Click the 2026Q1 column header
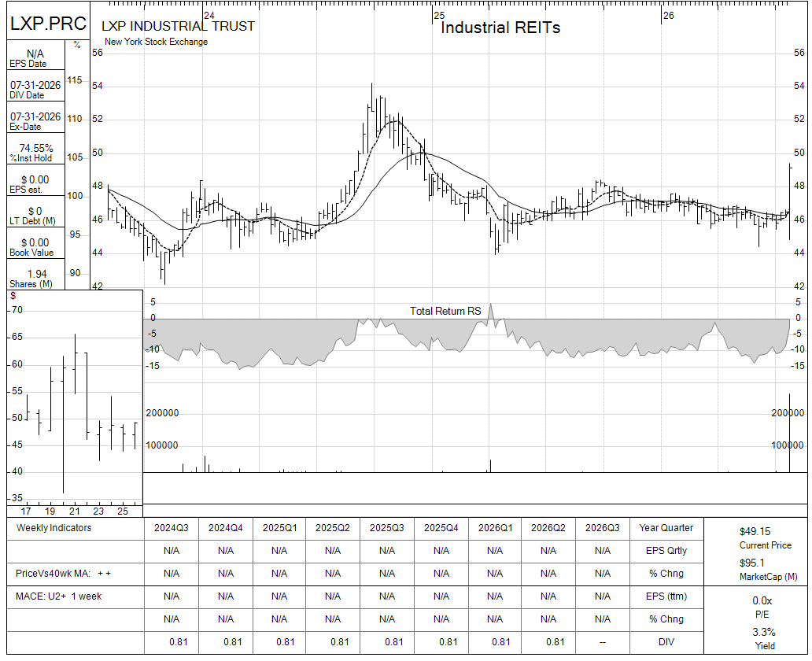The image size is (812, 661). click(495, 528)
